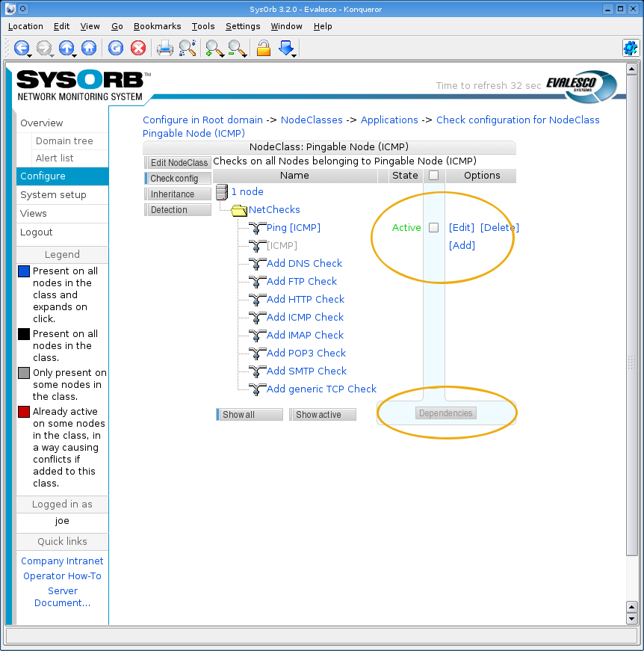Open the Go menu
This screenshot has width=644, height=651.
tap(117, 26)
